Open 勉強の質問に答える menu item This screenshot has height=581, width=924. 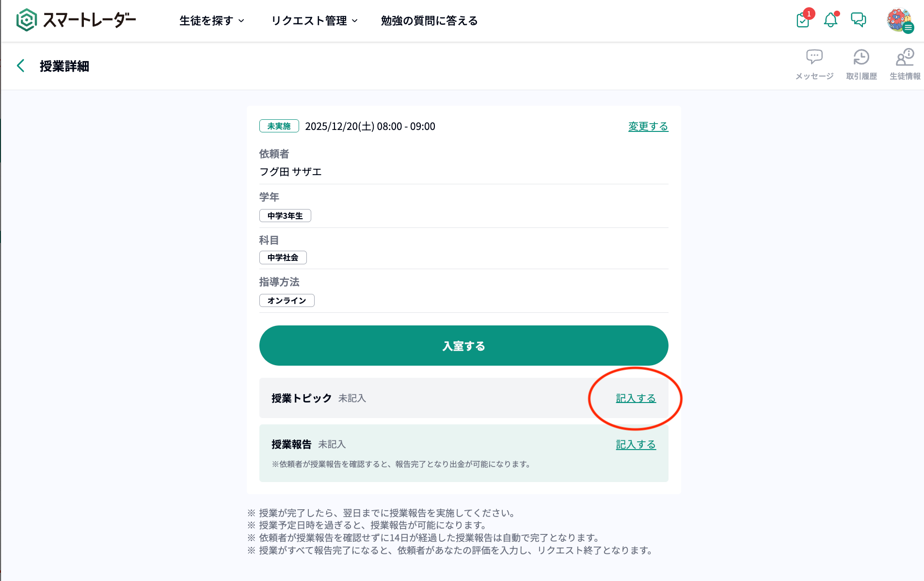[429, 21]
